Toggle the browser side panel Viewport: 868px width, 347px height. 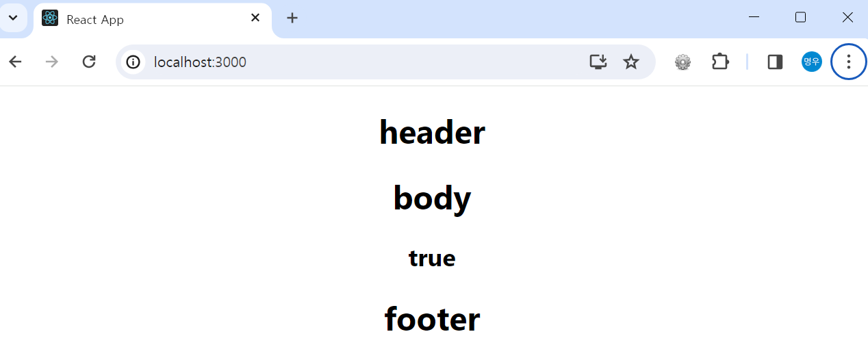click(775, 62)
